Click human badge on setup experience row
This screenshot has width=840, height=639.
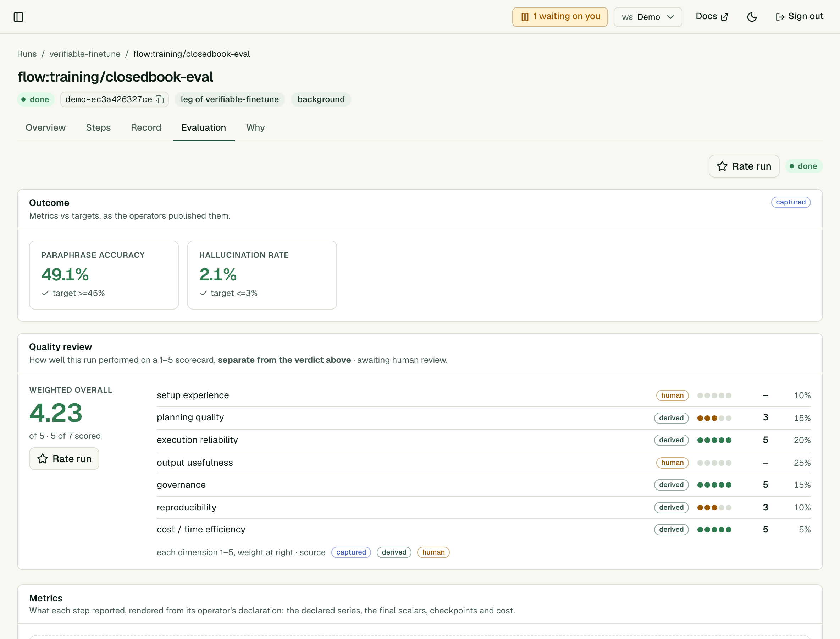point(672,395)
